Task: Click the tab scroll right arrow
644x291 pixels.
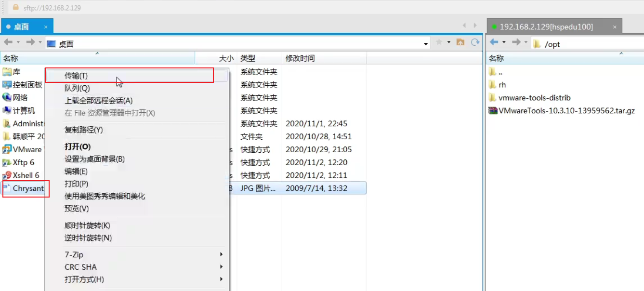Action: point(475,26)
